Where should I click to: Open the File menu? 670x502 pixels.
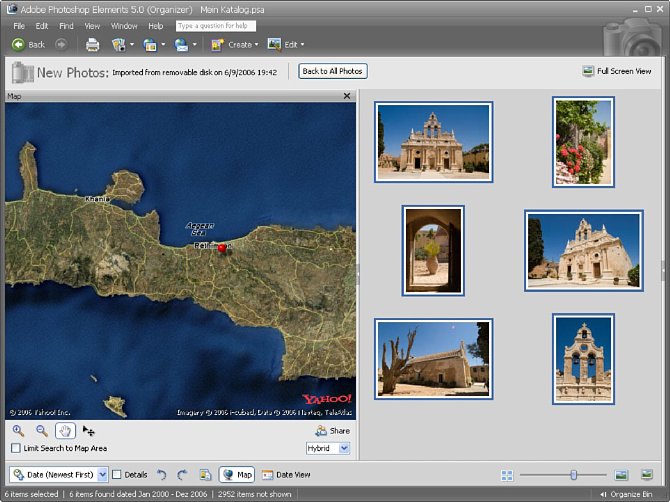pos(19,26)
